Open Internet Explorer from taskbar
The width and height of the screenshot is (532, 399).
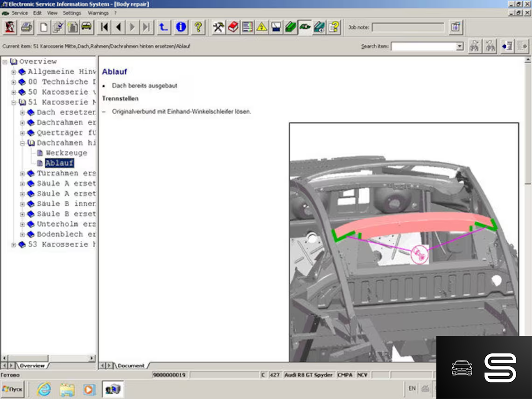[44, 389]
